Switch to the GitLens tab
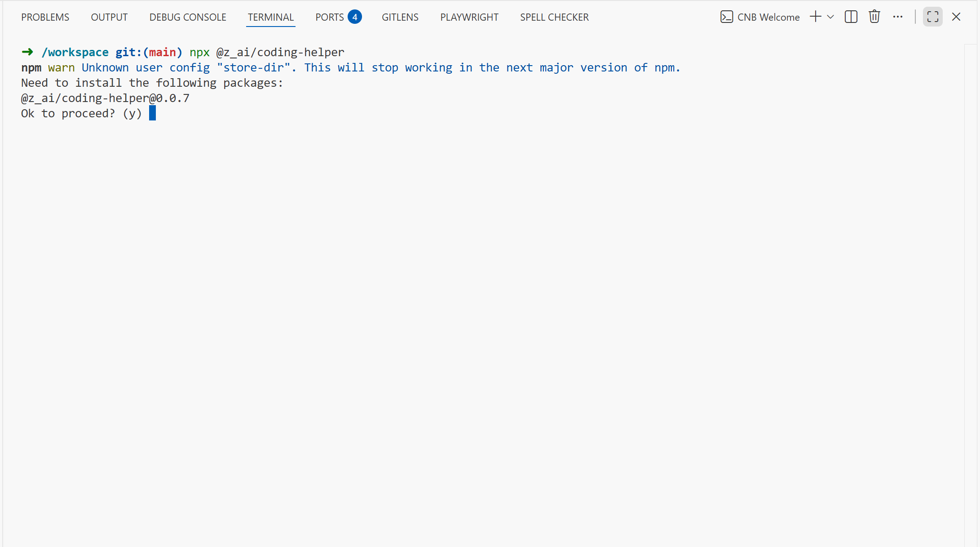The height and width of the screenshot is (547, 980). coord(400,17)
